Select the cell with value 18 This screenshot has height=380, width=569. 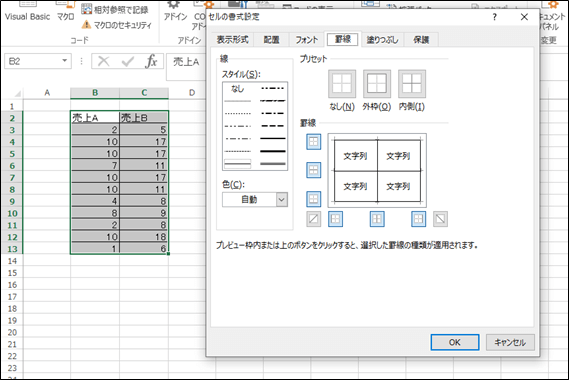[x=144, y=237]
